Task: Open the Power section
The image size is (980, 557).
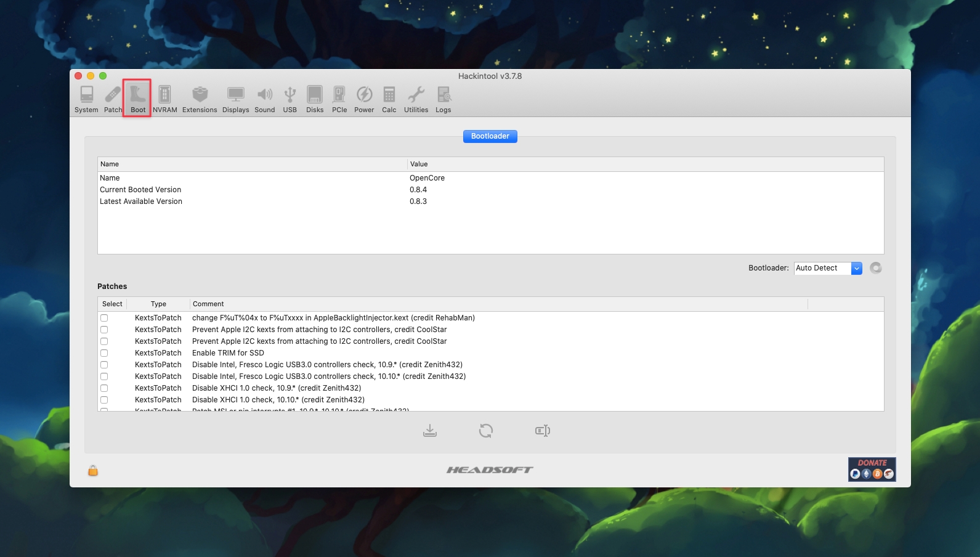Action: pyautogui.click(x=364, y=99)
